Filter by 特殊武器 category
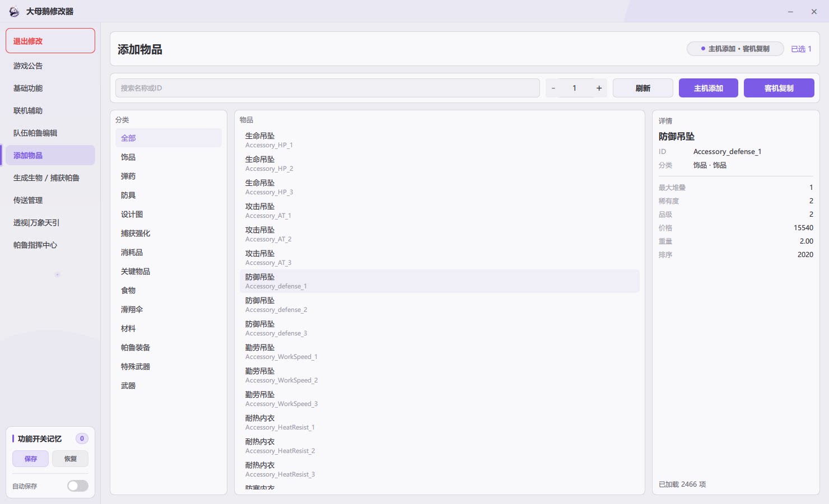Image resolution: width=829 pixels, height=504 pixels. coord(169,366)
